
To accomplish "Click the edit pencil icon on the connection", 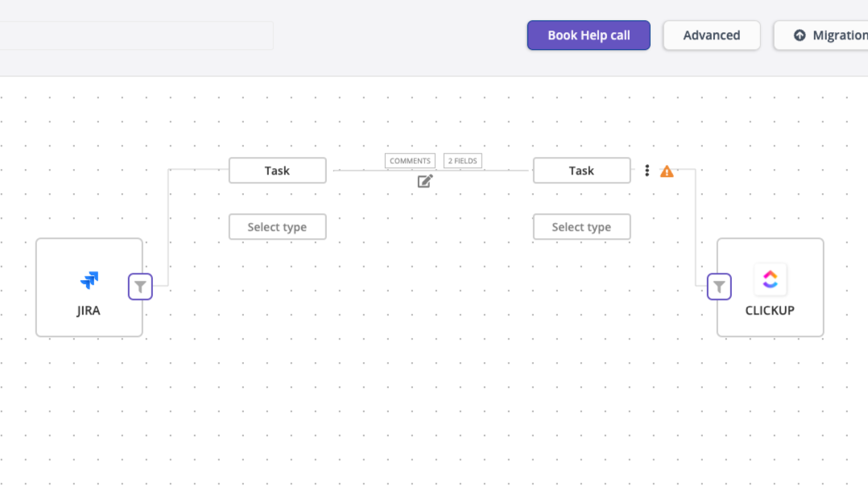I will click(425, 181).
